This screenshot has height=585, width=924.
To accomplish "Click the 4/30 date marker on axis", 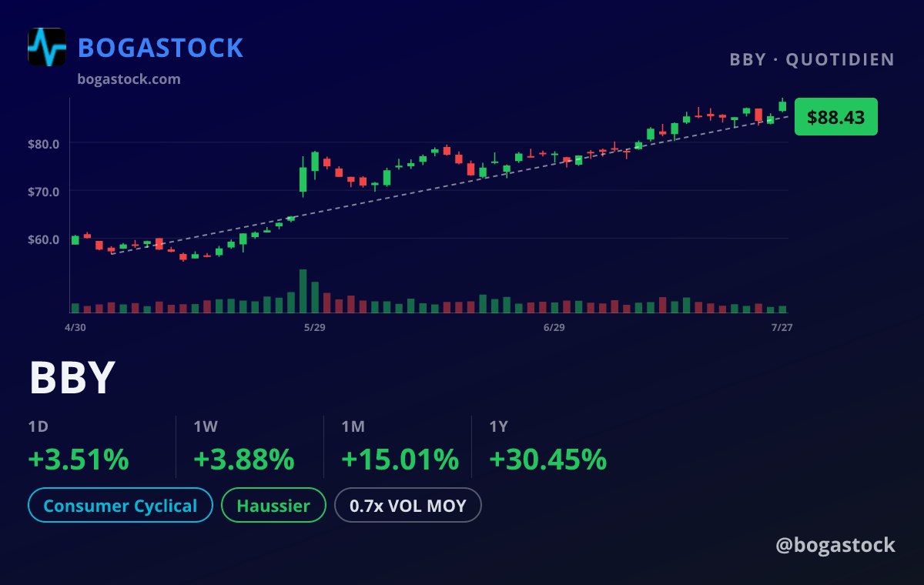I will (x=75, y=327).
